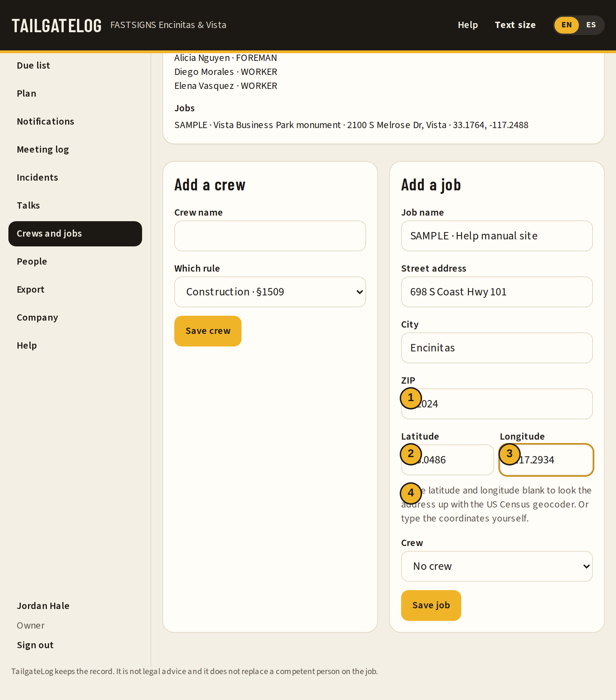616x700 pixels.
Task: Go to Plan page
Action: click(75, 93)
